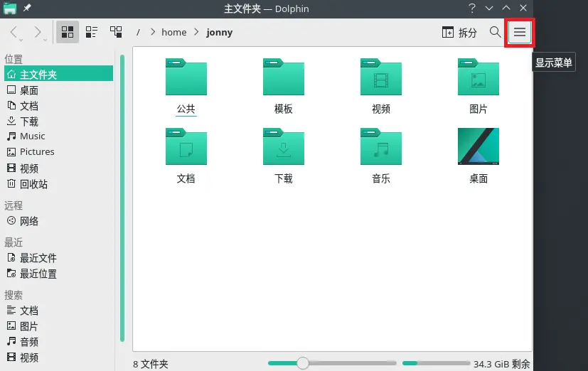This screenshot has width=588, height=371.
Task: Select 回收站 in the places sidebar
Action: pos(33,184)
